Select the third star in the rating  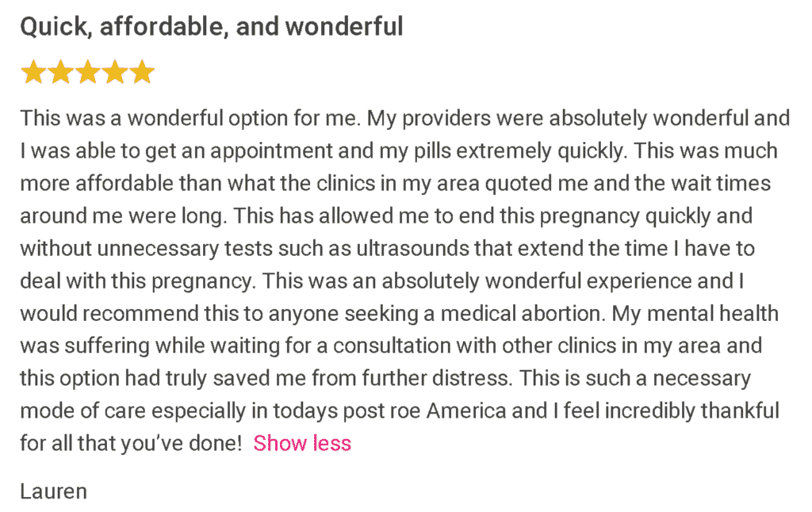pos(87,72)
